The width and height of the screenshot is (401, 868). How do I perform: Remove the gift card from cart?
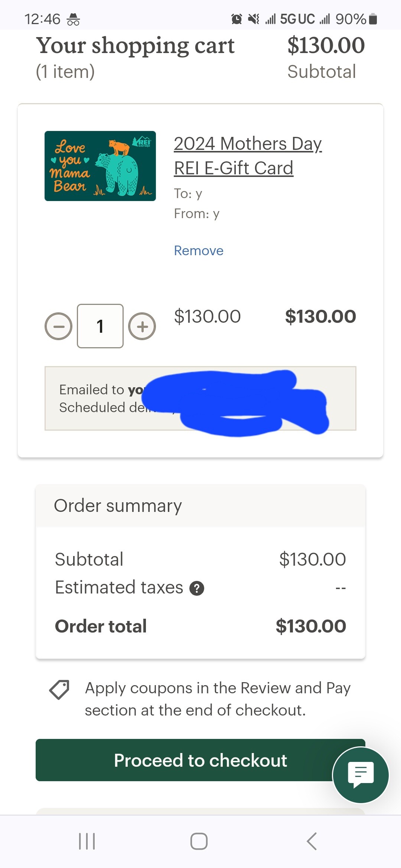coord(199,251)
